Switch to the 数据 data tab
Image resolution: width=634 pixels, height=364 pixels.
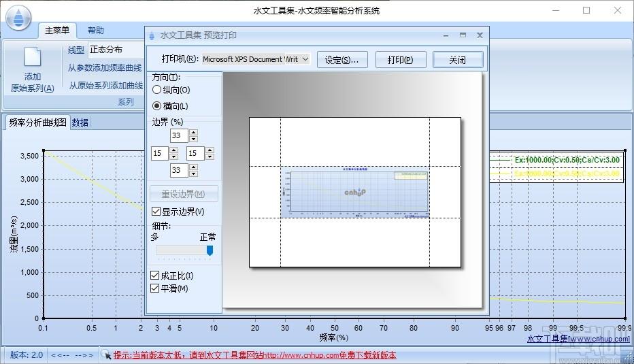[x=80, y=122]
